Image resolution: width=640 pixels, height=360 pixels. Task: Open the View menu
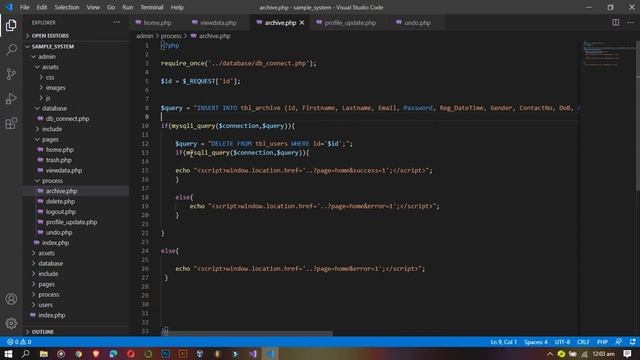point(93,7)
